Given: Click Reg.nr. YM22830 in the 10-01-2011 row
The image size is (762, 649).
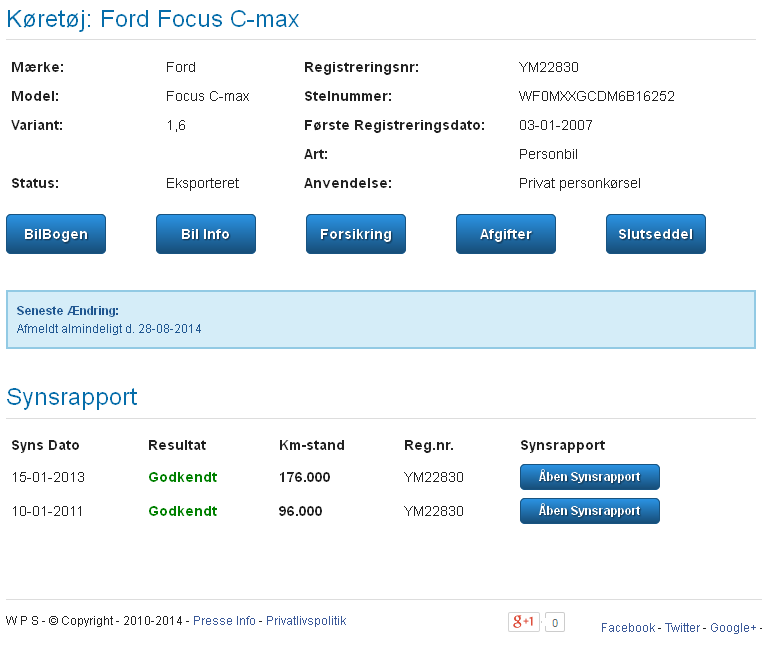Looking at the screenshot, I should (433, 511).
